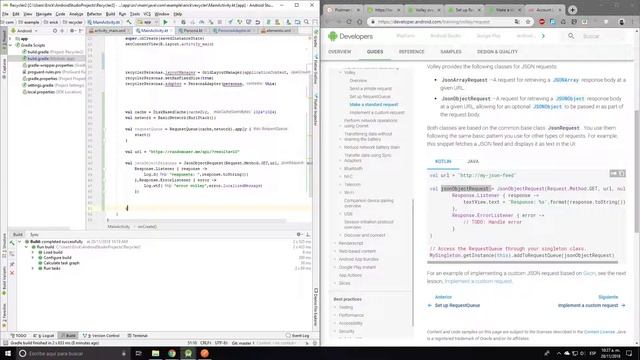Open the search everywhere magnifier in Android Studio

pyautogui.click(x=307, y=22)
